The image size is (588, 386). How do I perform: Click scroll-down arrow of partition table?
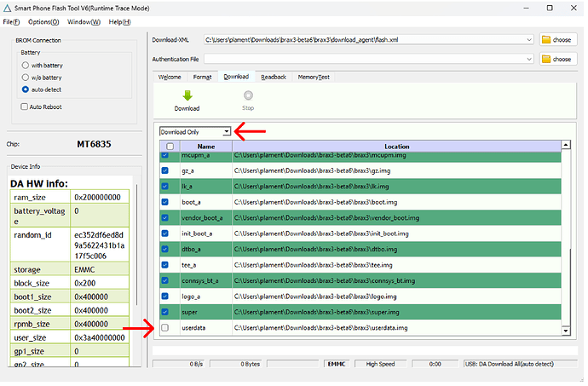566,331
